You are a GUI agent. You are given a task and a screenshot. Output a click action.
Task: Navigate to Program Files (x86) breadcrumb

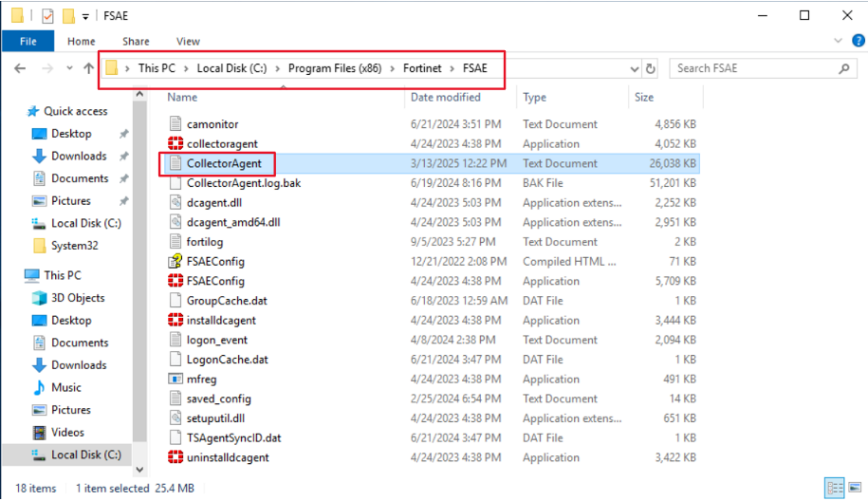[x=335, y=68]
